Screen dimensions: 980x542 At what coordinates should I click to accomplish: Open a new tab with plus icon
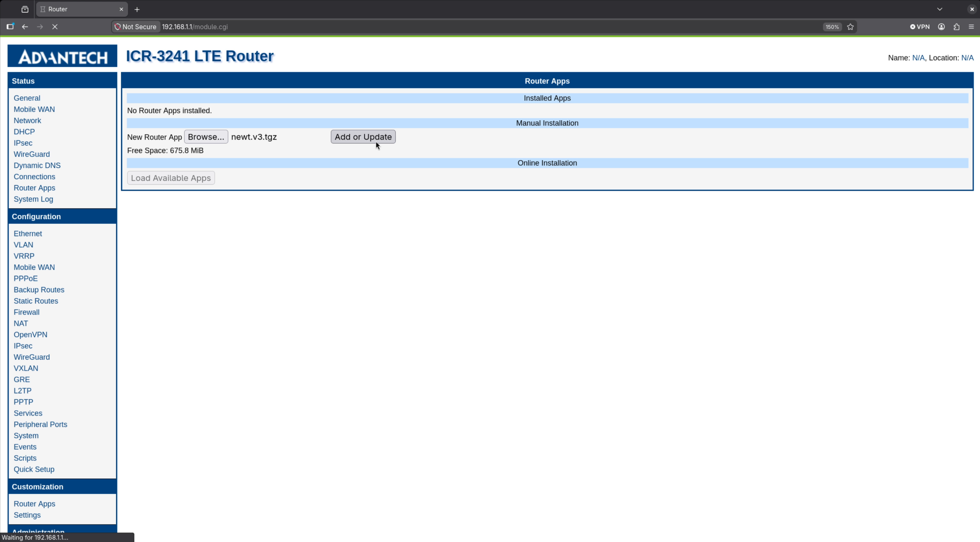coord(137,9)
